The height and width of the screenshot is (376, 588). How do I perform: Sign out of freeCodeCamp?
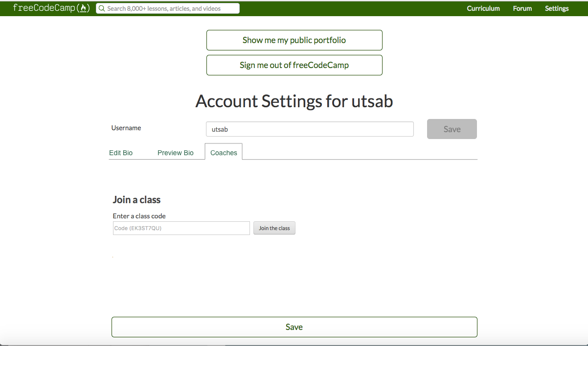294,65
